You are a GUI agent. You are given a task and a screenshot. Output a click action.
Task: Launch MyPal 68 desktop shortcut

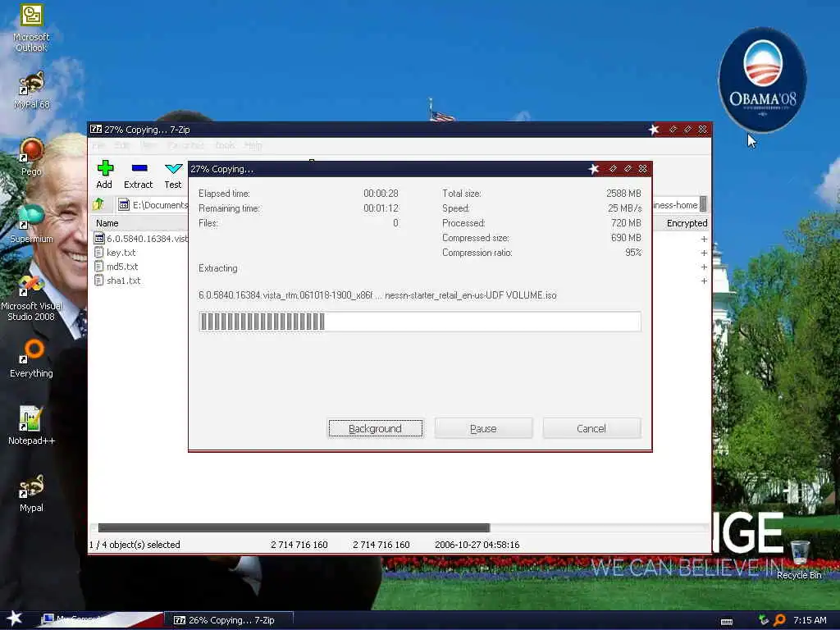pyautogui.click(x=31, y=90)
